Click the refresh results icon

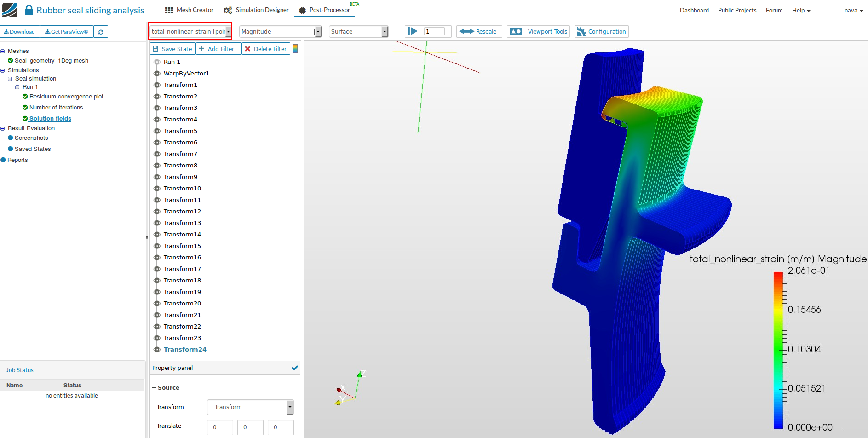click(101, 31)
